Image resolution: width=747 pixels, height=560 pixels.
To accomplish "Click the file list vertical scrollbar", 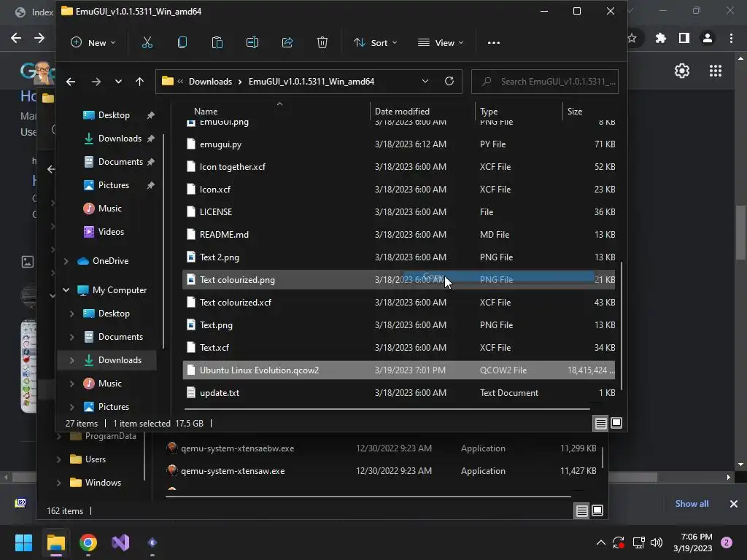I will (x=622, y=326).
